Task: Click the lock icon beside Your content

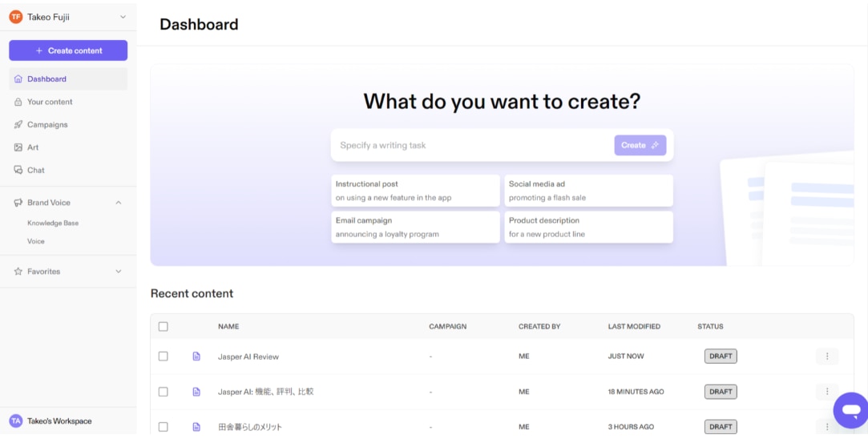Action: point(18,102)
